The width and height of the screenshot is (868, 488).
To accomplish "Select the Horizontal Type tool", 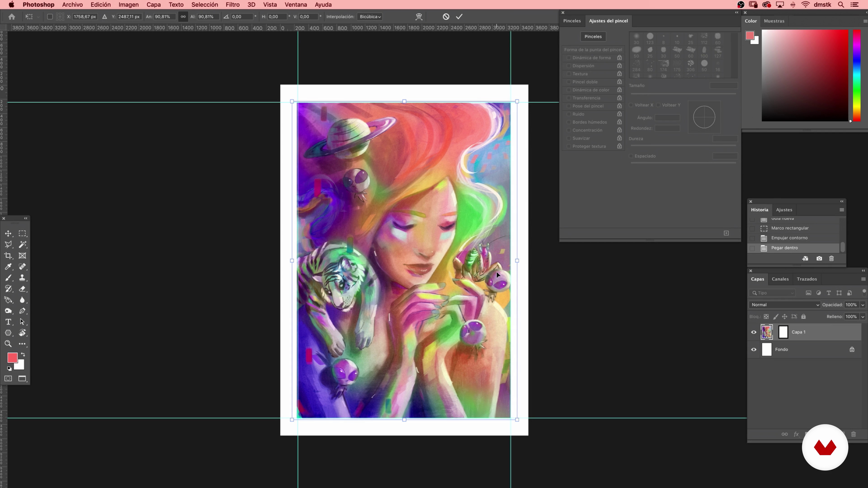I will [8, 322].
